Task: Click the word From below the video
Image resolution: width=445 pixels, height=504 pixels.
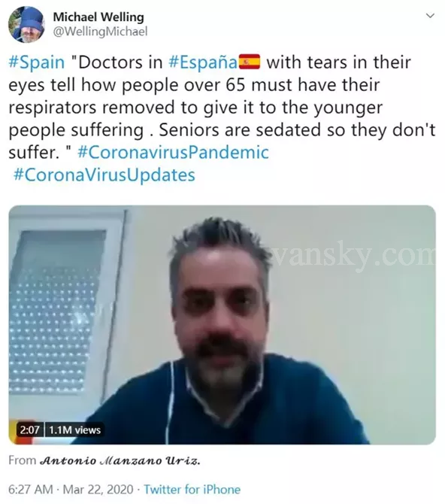Action: (x=22, y=460)
